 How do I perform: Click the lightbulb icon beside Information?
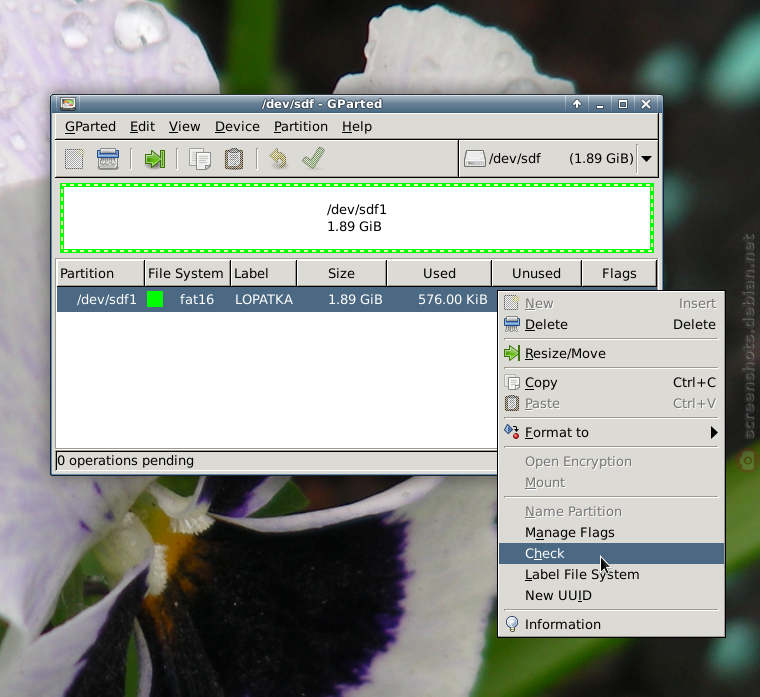pyautogui.click(x=512, y=624)
